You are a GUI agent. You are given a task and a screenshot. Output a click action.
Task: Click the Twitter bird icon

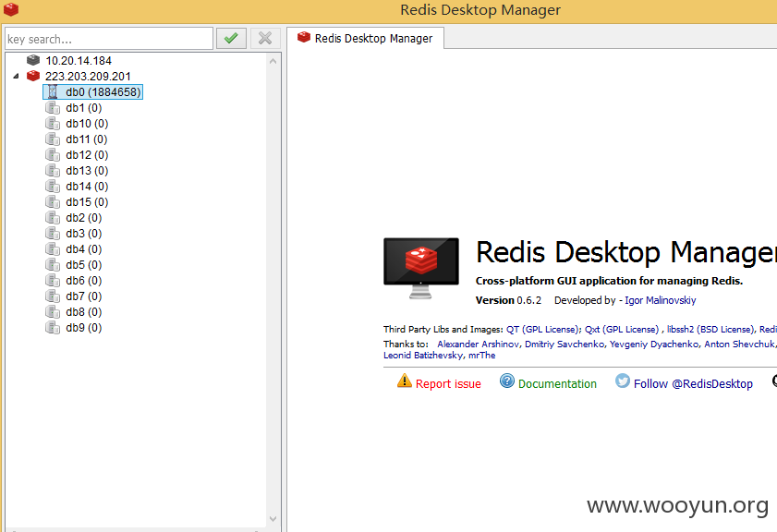point(623,381)
